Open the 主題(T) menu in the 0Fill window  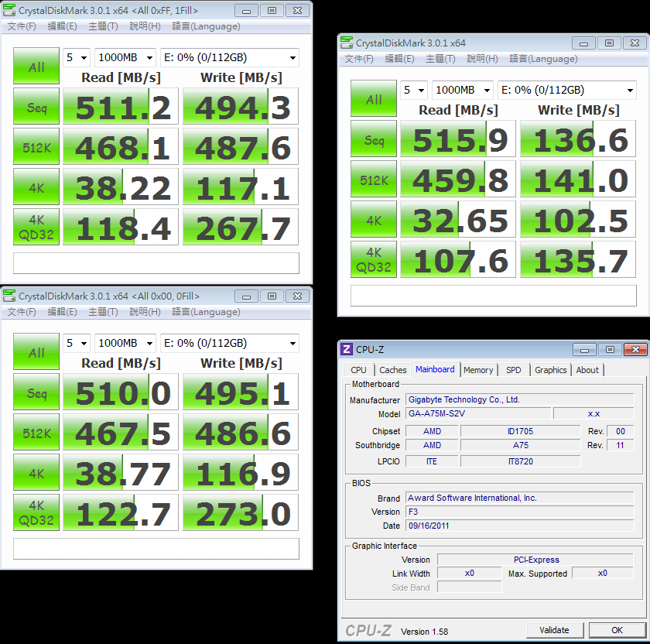click(x=103, y=312)
